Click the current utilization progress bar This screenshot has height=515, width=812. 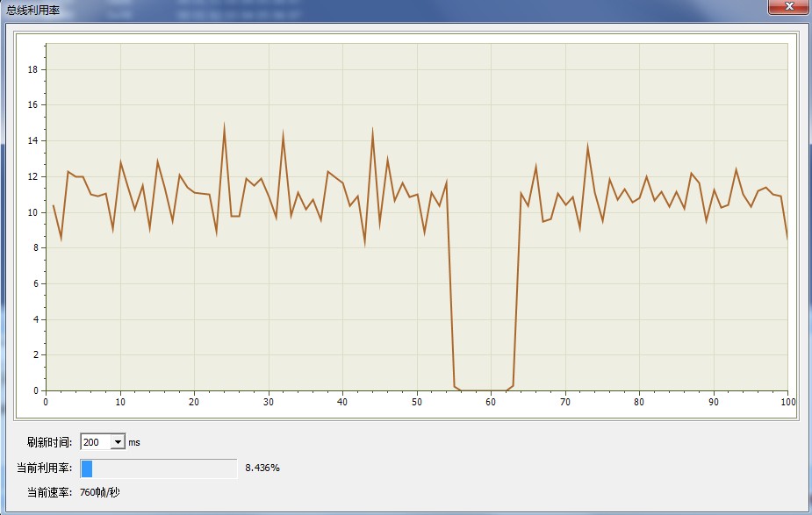[x=159, y=469]
